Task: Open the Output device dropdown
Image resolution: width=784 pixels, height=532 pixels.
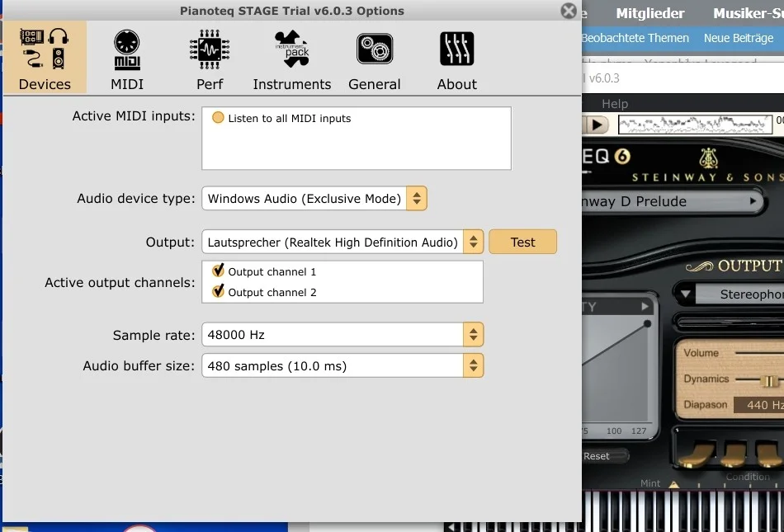Action: [474, 242]
